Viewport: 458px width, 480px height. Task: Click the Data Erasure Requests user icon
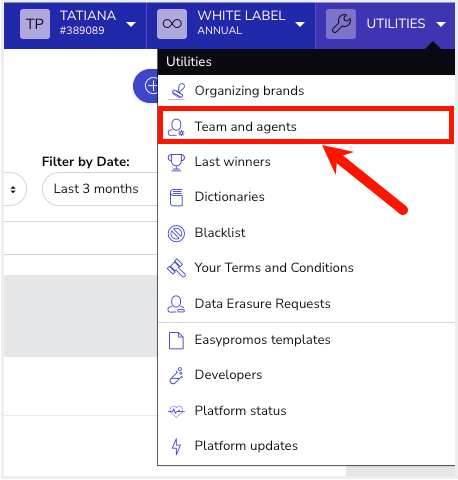176,304
